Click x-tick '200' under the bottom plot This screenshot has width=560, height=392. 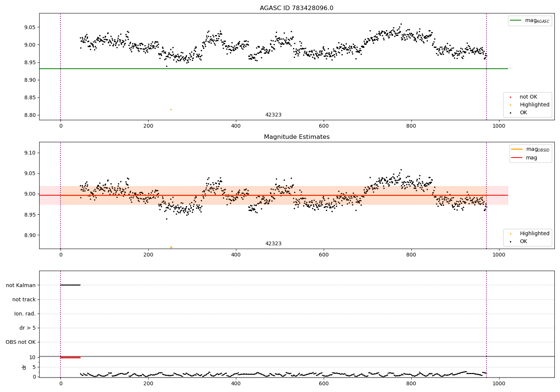click(x=148, y=383)
